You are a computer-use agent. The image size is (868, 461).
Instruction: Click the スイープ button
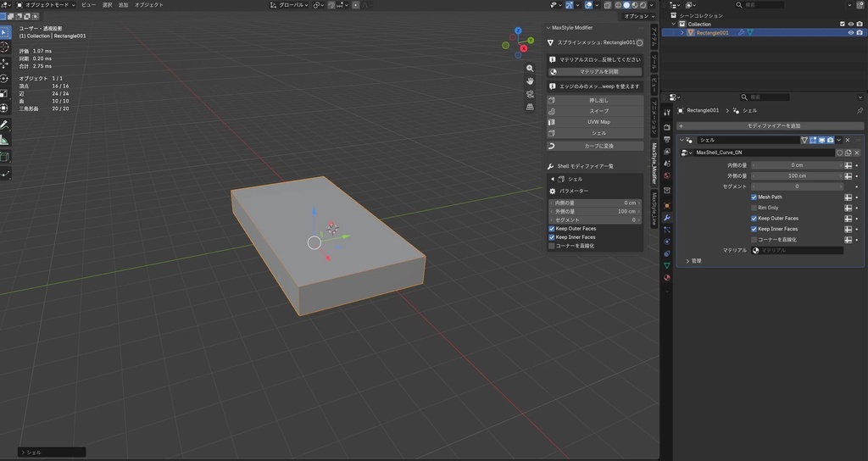click(x=595, y=111)
